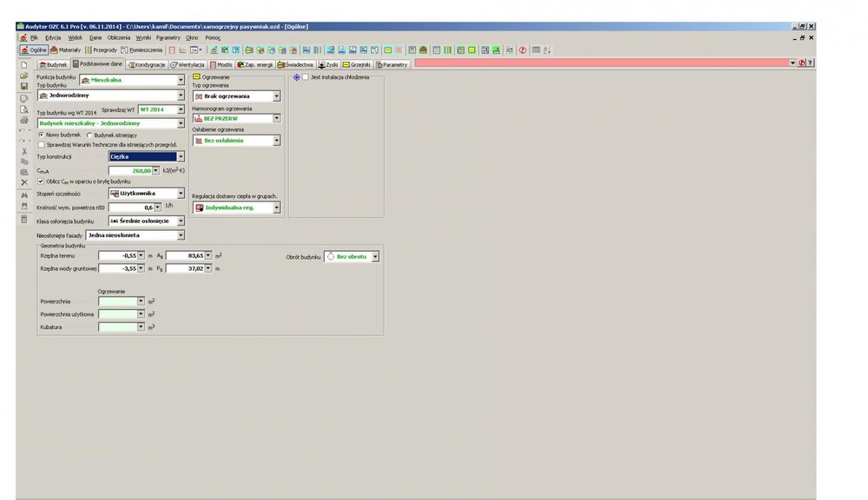
Task: Expand the Typ ogrzewania dropdown
Action: coord(277,95)
